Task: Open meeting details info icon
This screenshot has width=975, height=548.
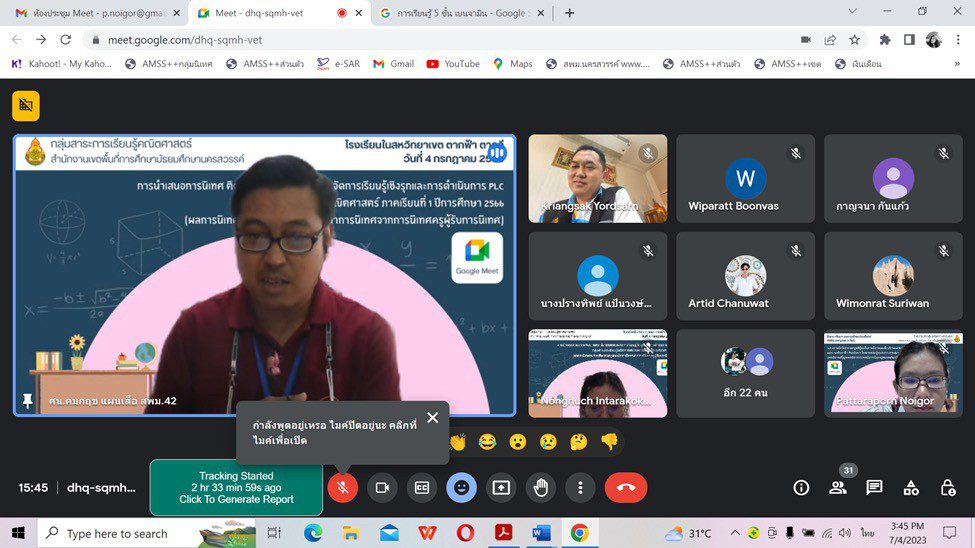Action: pyautogui.click(x=801, y=488)
